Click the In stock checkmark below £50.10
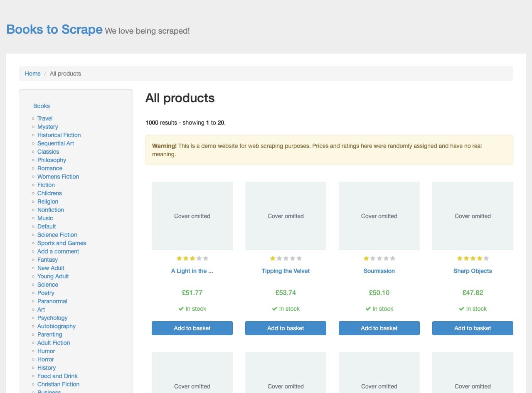This screenshot has width=532, height=393. click(x=368, y=309)
